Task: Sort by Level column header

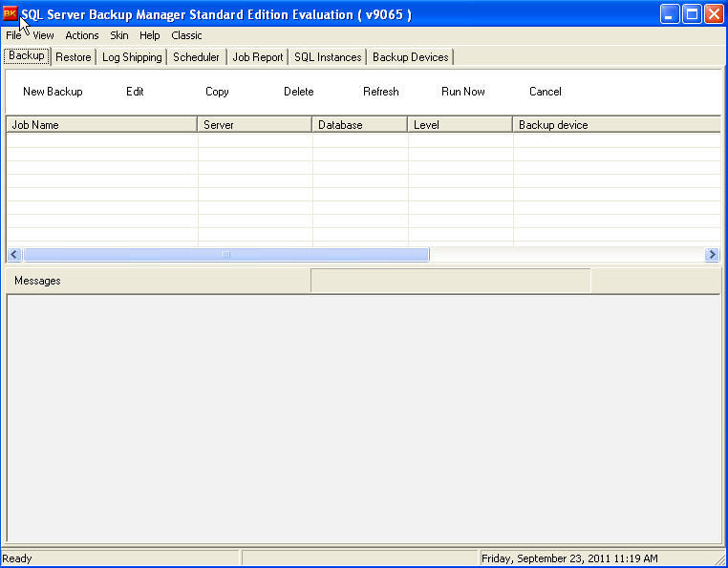Action: tap(460, 125)
